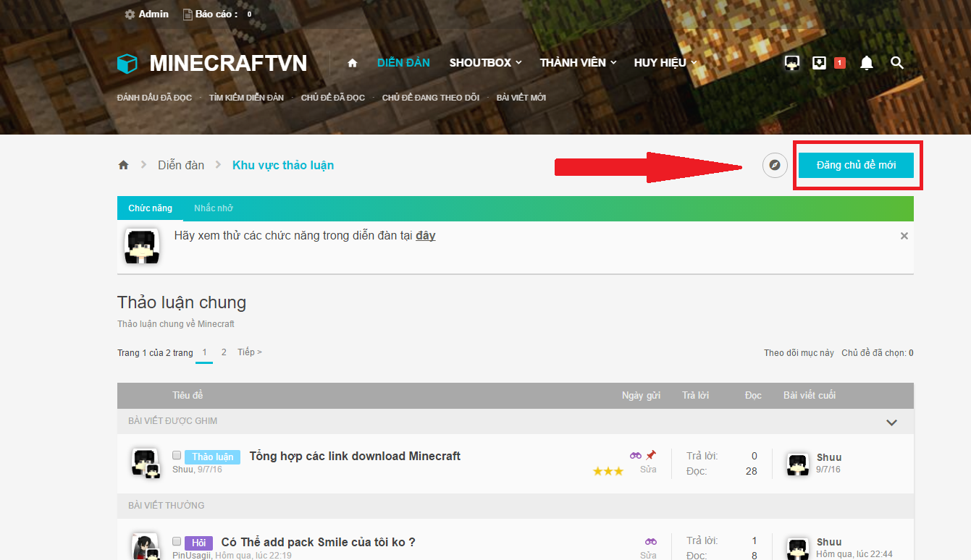Click PinUsagii author name

click(191, 555)
